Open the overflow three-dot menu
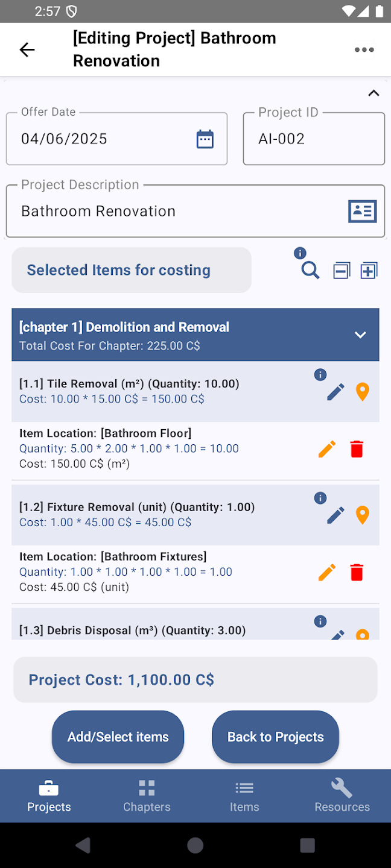 364,49
